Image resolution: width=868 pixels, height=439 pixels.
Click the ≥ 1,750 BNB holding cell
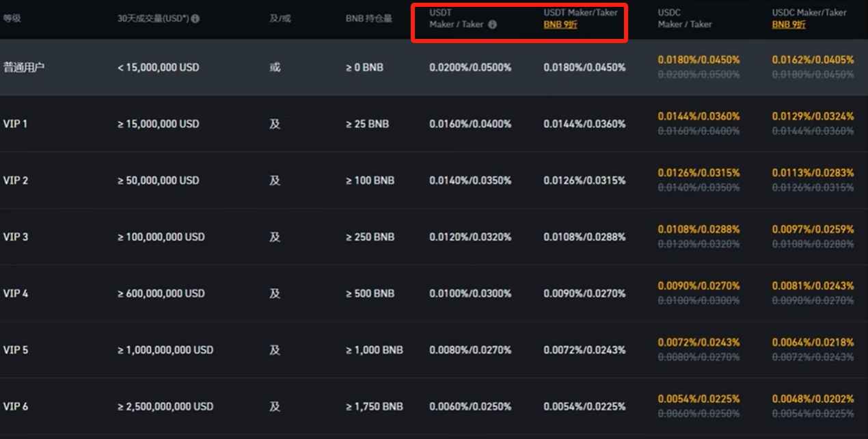pos(375,406)
